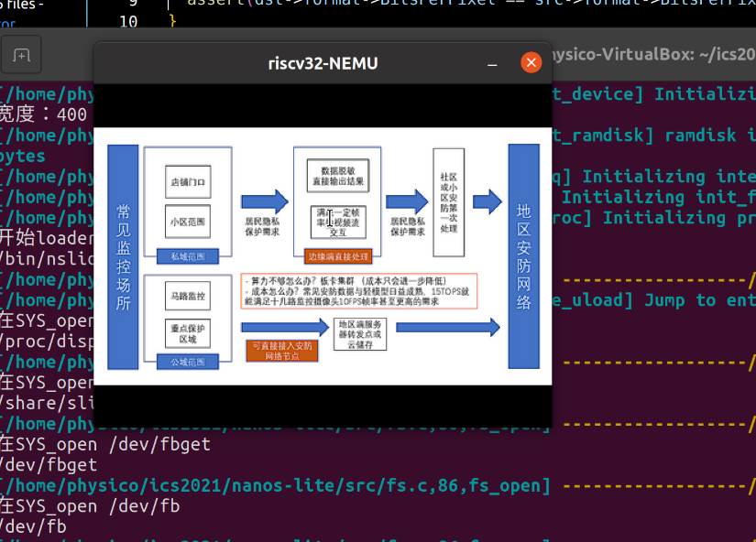756x542 pixels.
Task: Click 'Initializing init_f' in the terminal
Action: coord(659,197)
